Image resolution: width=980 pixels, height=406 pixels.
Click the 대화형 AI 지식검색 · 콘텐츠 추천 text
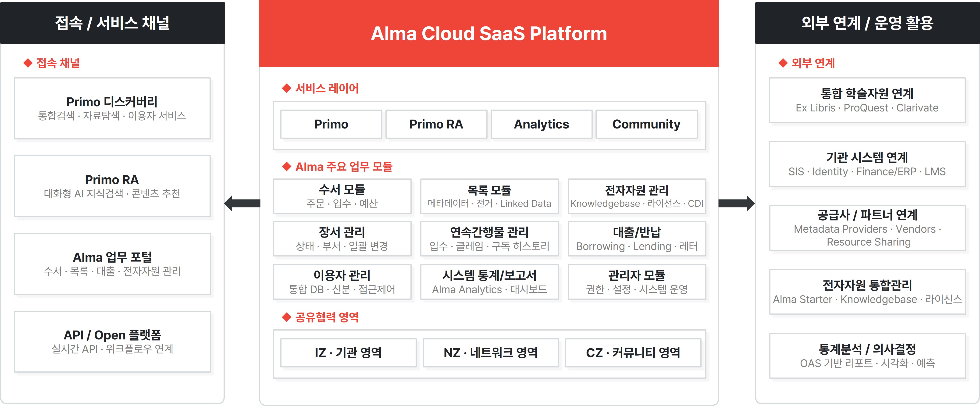(x=112, y=194)
